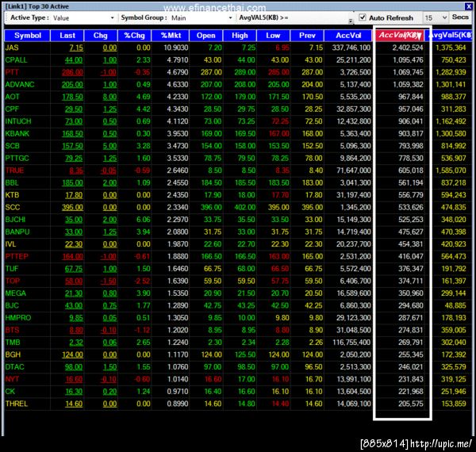Select the BGH symbol
The height and width of the screenshot is (452, 476).
tap(13, 355)
